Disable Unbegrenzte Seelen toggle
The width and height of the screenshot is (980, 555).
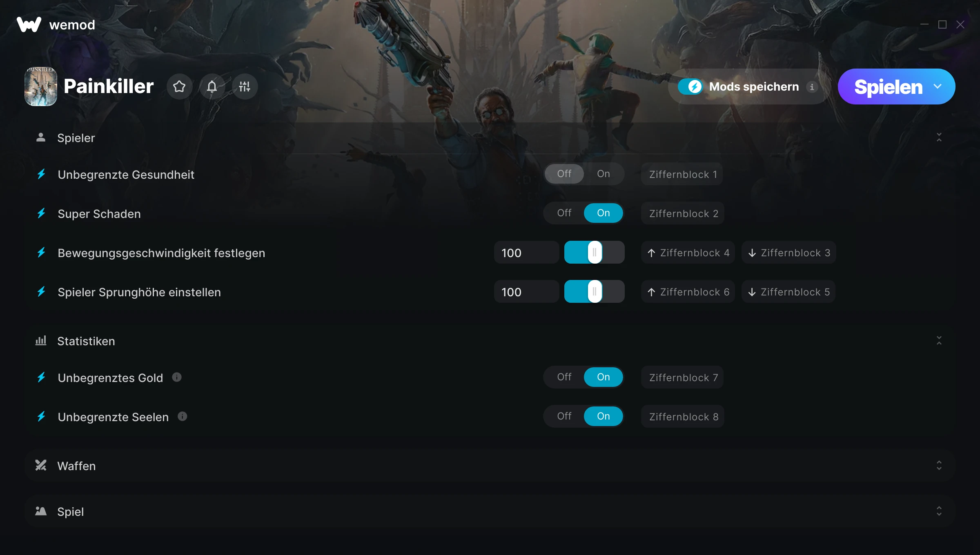coord(564,416)
